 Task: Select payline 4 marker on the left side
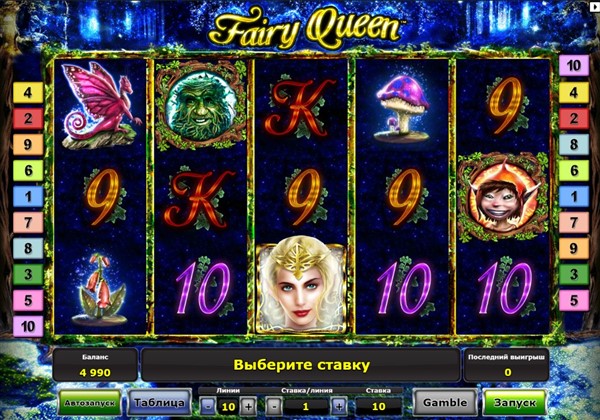point(28,93)
